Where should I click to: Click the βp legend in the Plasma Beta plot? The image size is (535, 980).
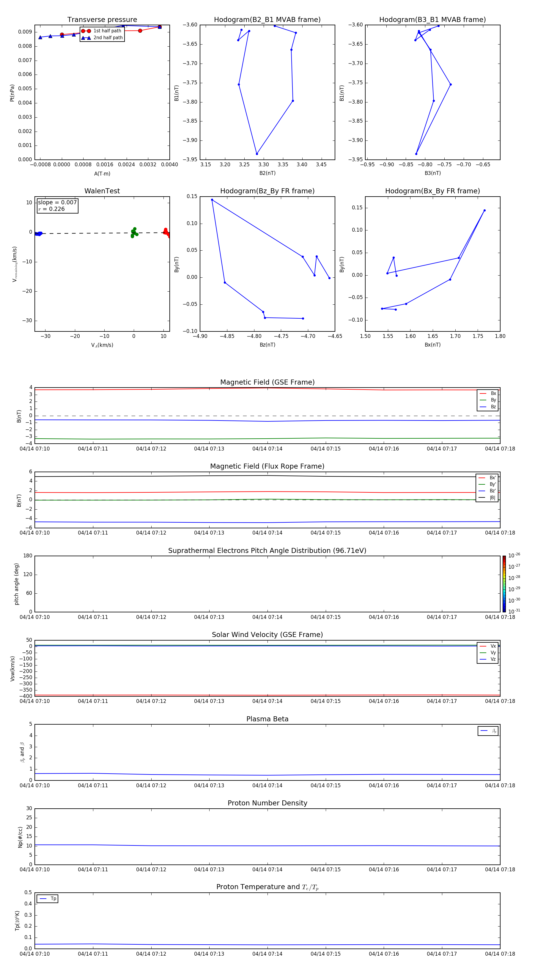[x=488, y=731]
